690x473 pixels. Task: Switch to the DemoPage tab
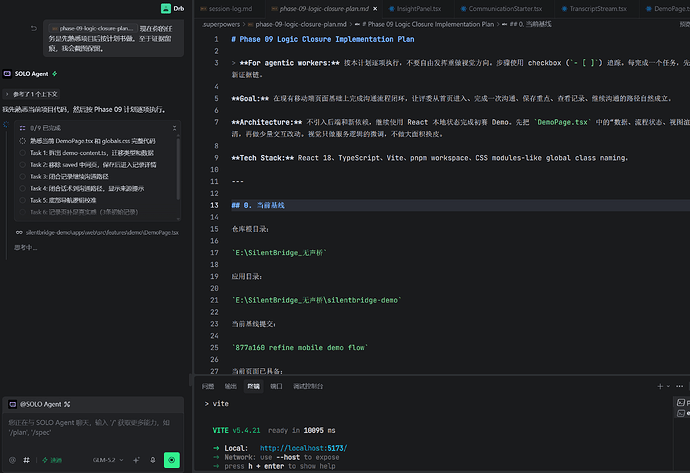[667, 9]
